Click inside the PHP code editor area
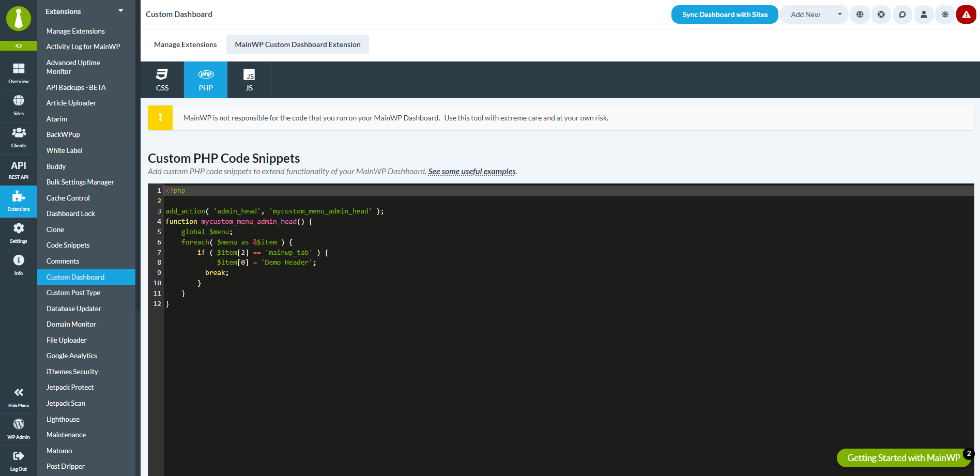The height and width of the screenshot is (476, 980). click(569, 331)
